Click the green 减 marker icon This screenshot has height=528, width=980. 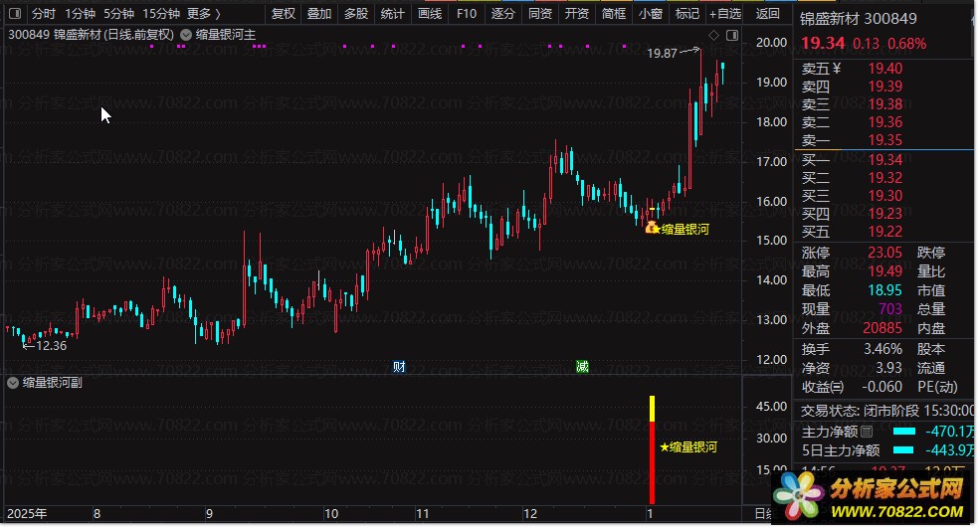click(x=582, y=367)
